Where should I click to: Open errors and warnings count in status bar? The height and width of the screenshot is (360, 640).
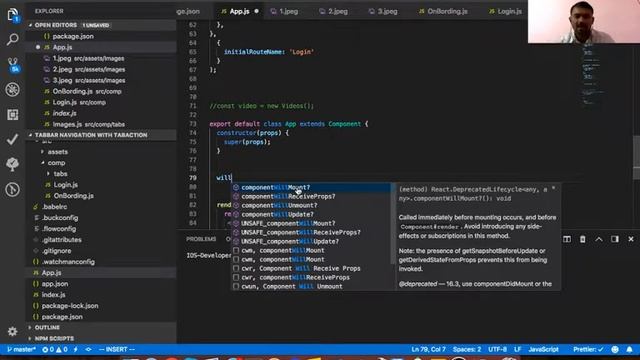tap(55, 349)
